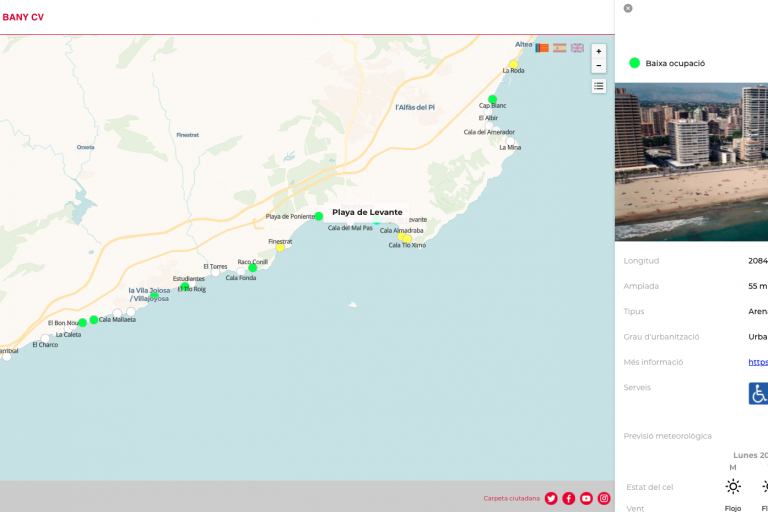Click the Cala del Amerador label
768x512 pixels.
(489, 132)
